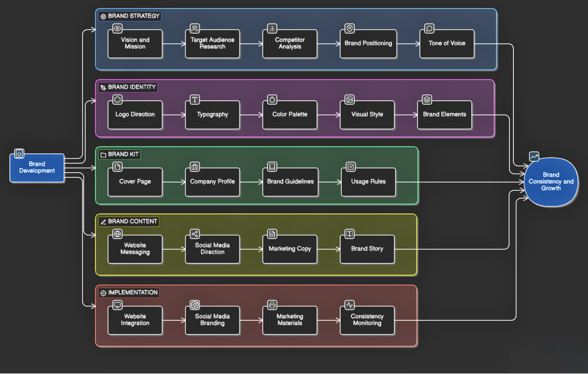
Task: Click the layers icon on Brand Elements
Action: pos(427,100)
